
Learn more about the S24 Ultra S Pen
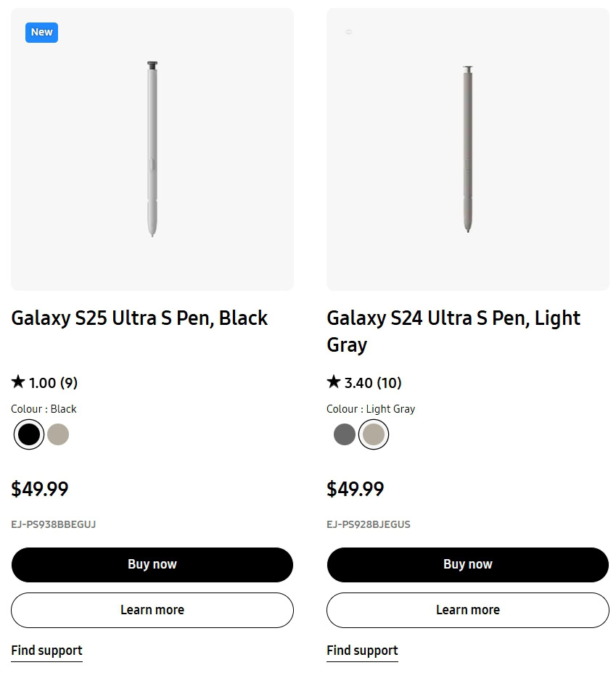point(468,610)
